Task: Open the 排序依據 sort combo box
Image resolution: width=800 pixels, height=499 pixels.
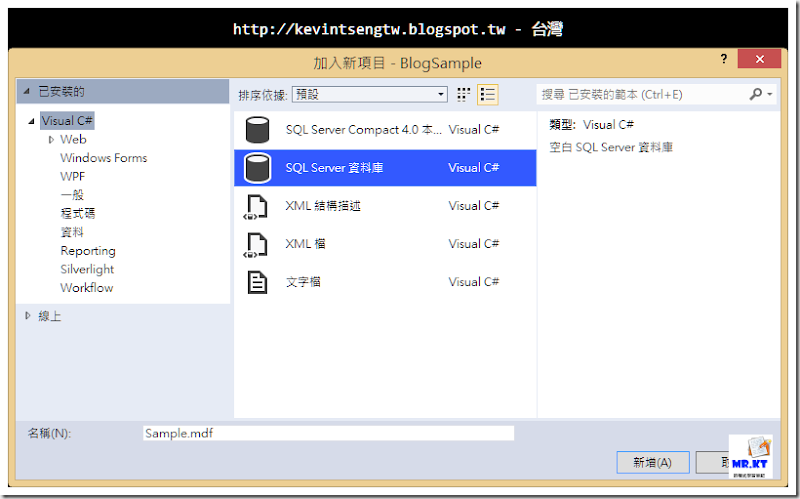Action: [369, 94]
